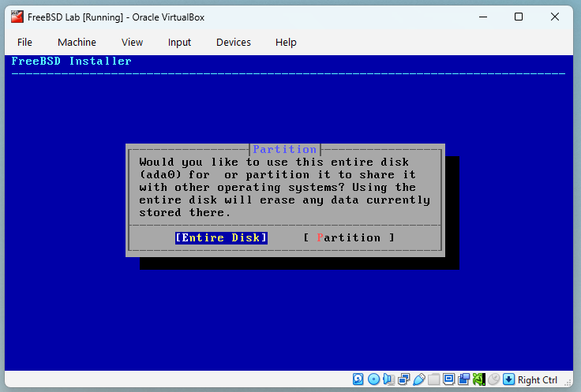Click the network adapter status icon
This screenshot has height=392, width=581.
coord(403,379)
